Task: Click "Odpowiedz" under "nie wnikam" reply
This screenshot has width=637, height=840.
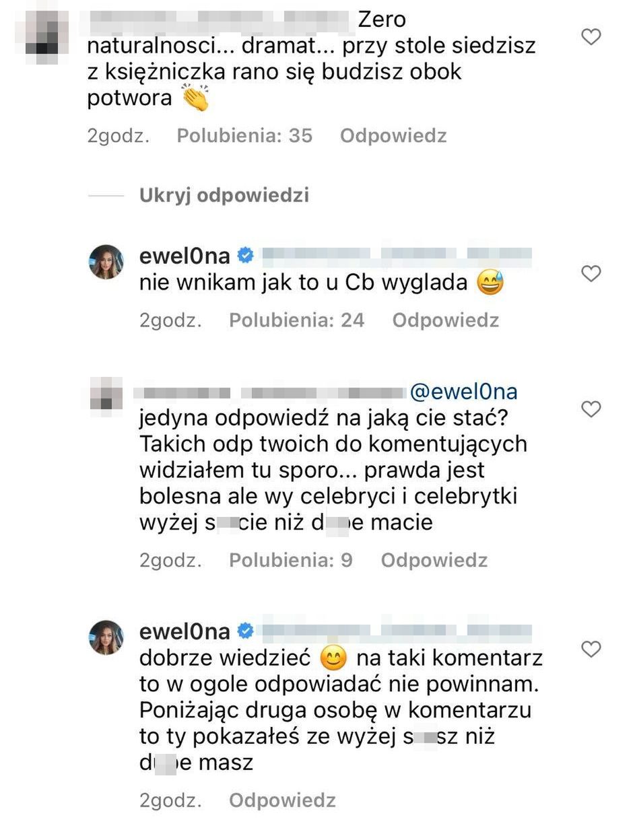Action: click(x=446, y=320)
